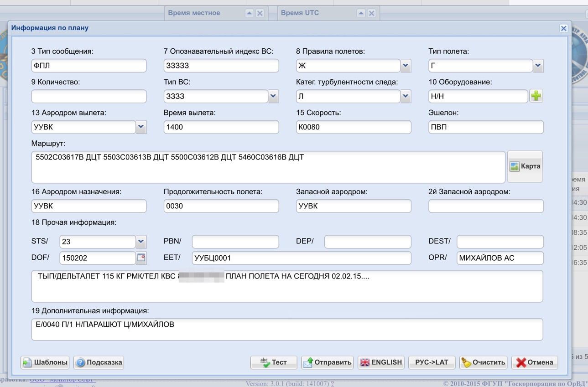This screenshot has height=387, width=588.
Task: Expand the Тип полета dropdown
Action: pyautogui.click(x=538, y=66)
